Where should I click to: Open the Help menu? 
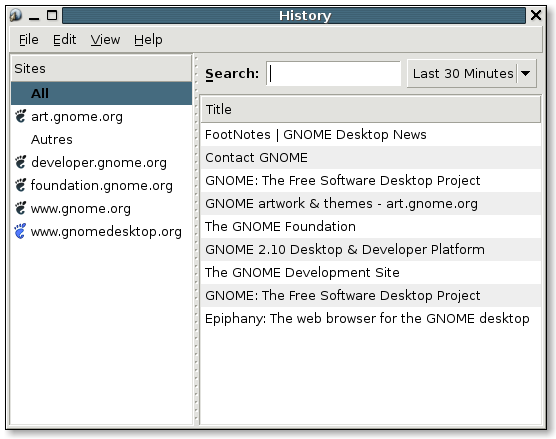148,39
